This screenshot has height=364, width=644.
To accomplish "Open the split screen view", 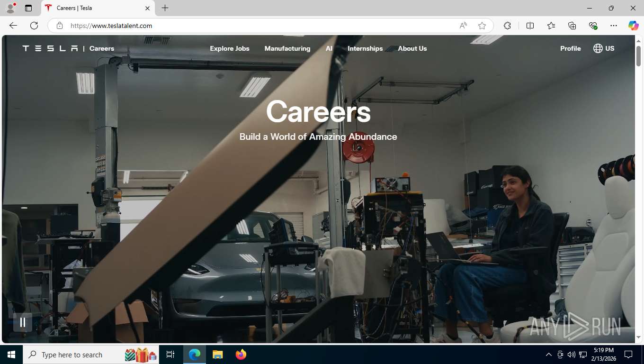I will tap(530, 26).
